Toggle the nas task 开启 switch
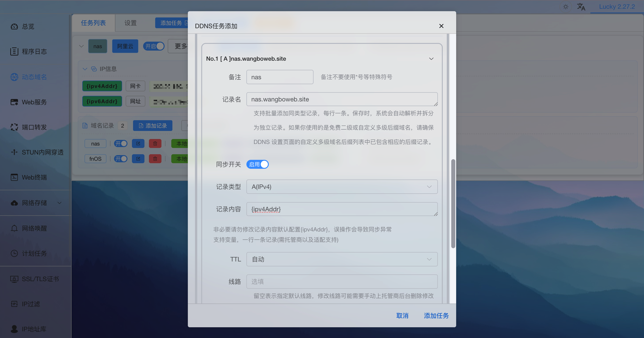The image size is (644, 338). (153, 46)
